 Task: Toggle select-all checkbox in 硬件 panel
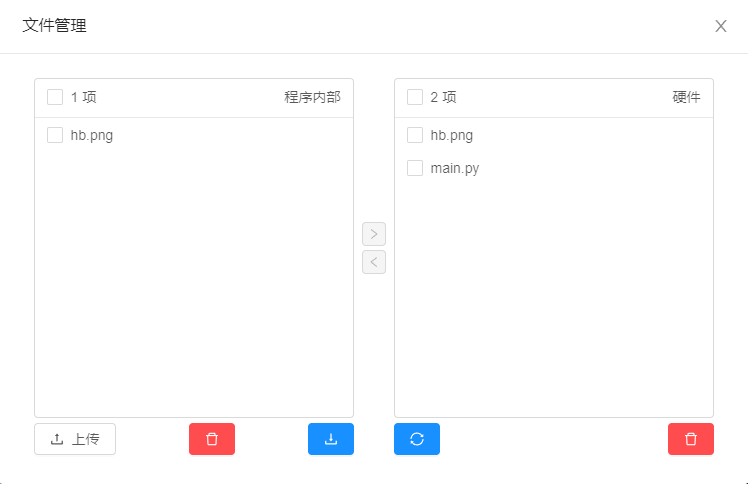tap(415, 97)
